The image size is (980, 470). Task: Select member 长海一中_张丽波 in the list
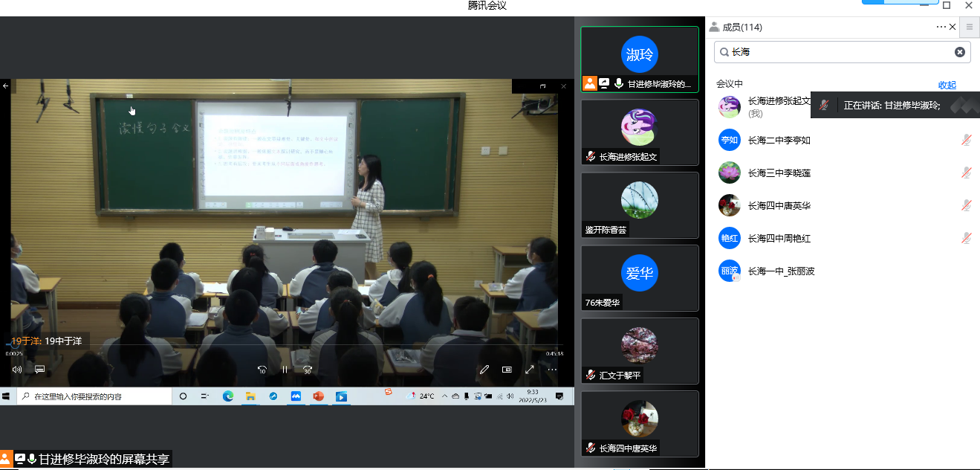coord(843,271)
